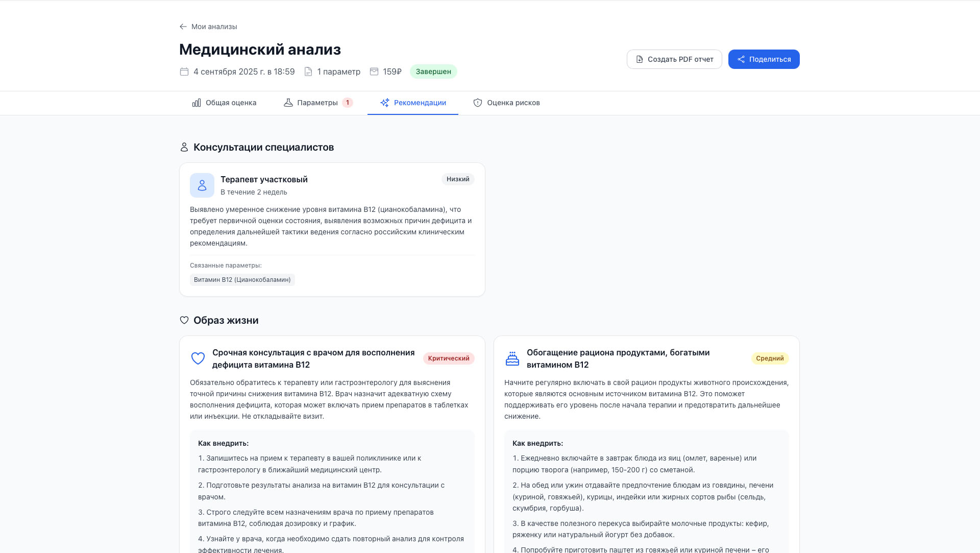The height and width of the screenshot is (553, 980).
Task: Click 'Обогащение рациона продуктами' card title
Action: click(x=618, y=358)
